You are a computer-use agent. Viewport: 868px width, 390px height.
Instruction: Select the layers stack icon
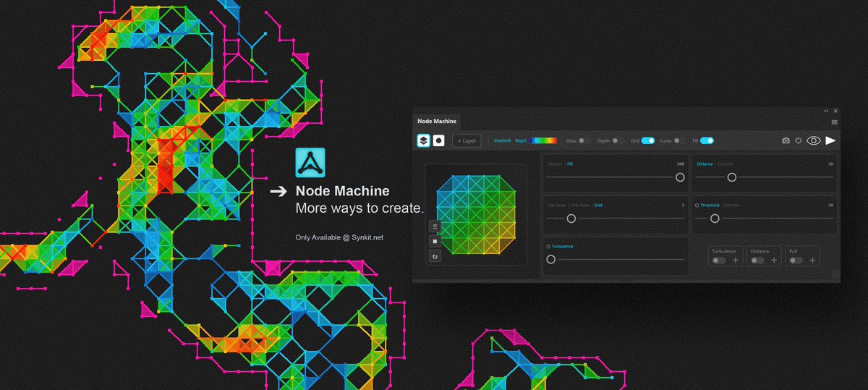423,140
